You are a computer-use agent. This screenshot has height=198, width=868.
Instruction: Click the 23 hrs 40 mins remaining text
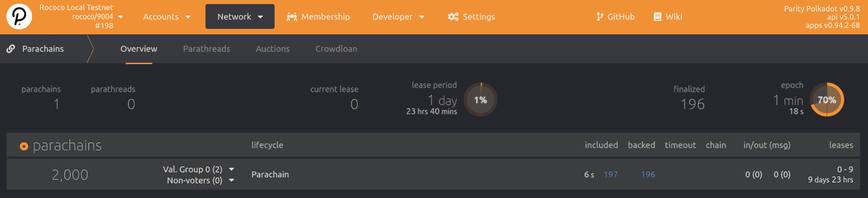point(432,112)
